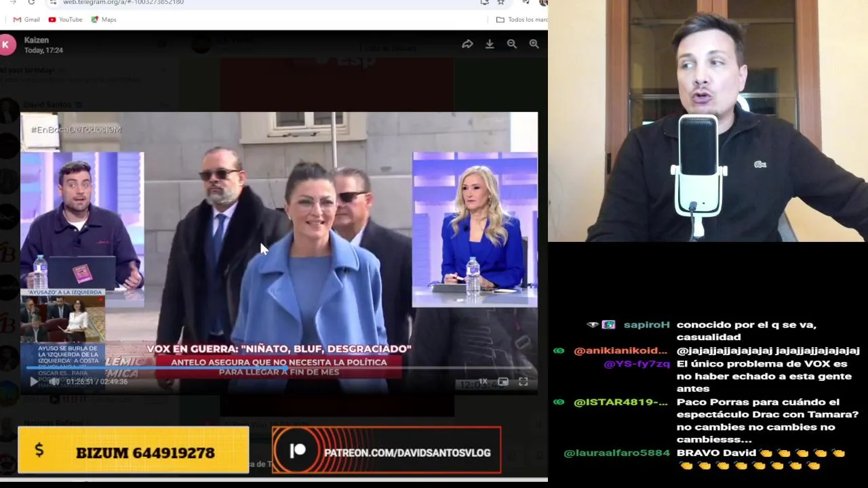Click chat username @YS-fy7zq
868x488 pixels.
[637, 363]
